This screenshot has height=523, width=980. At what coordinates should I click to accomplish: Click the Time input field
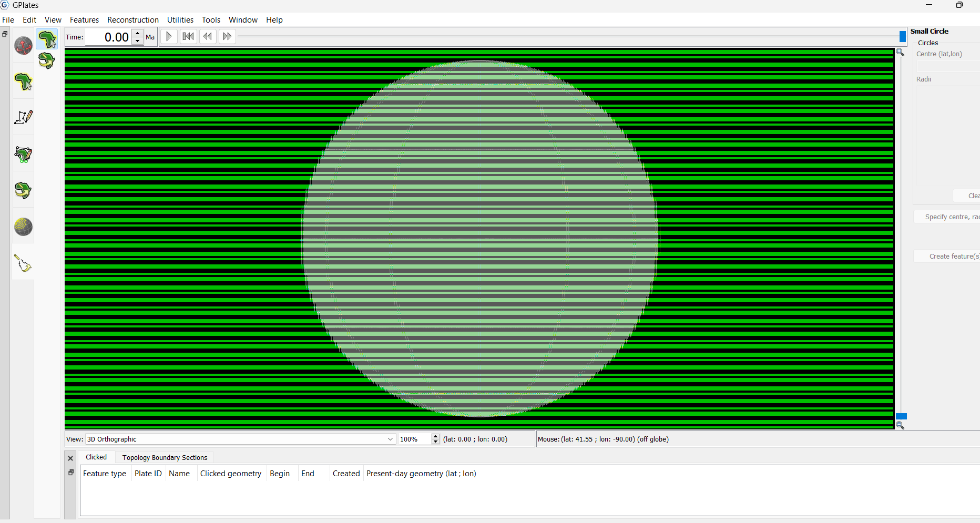108,37
